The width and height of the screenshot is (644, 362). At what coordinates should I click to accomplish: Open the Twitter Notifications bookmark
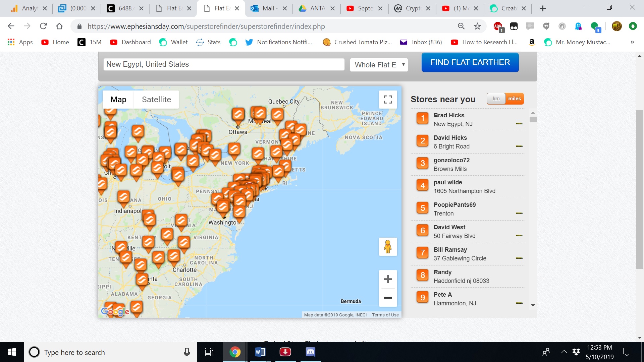[x=279, y=42]
